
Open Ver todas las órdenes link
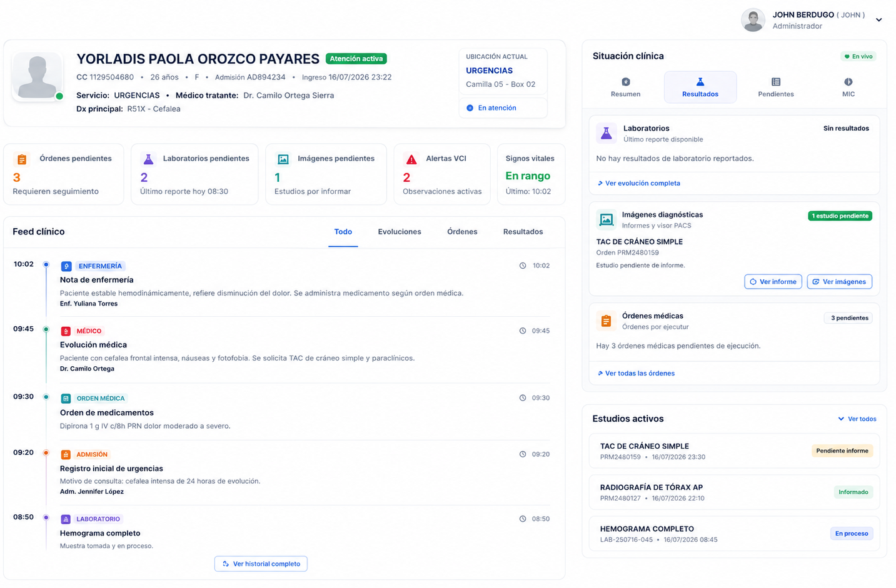tap(636, 373)
